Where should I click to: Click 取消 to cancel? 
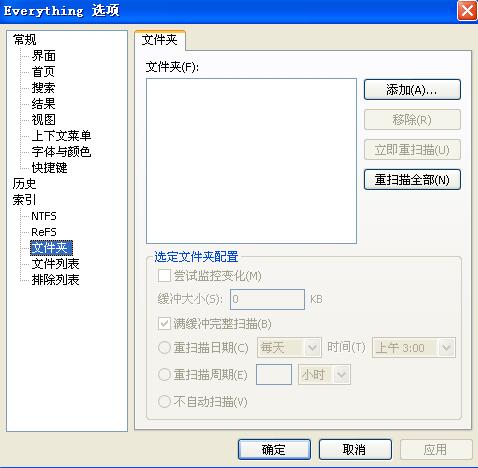click(x=355, y=449)
